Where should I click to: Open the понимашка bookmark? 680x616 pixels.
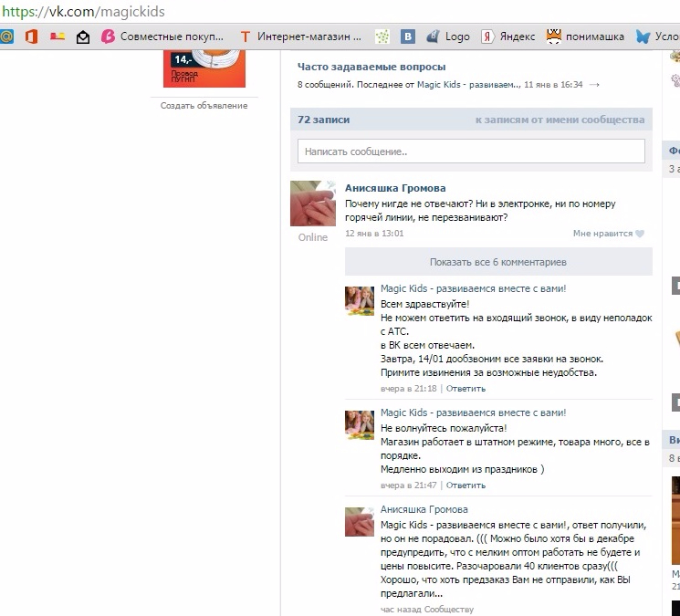coord(585,37)
